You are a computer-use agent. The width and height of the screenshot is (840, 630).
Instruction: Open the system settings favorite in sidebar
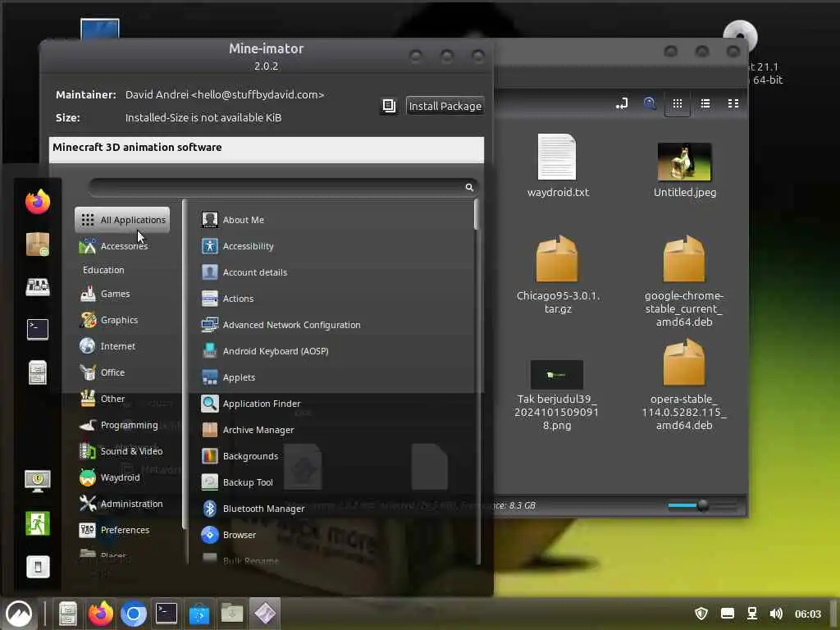[x=38, y=286]
